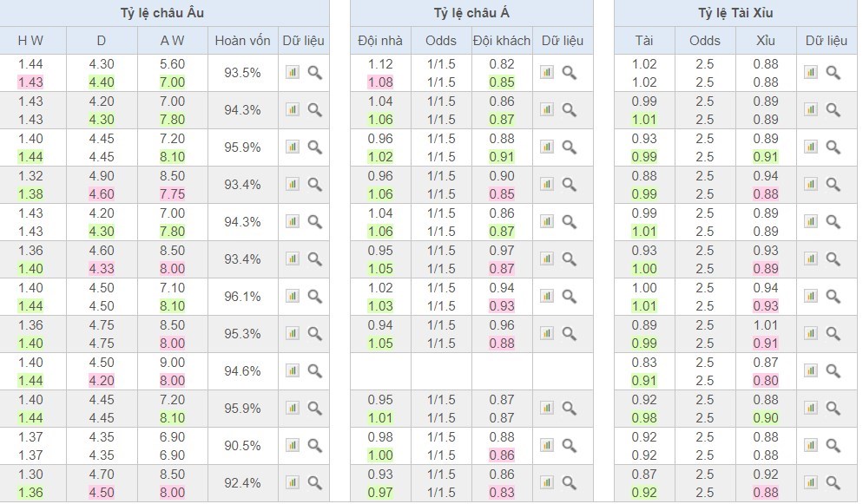The width and height of the screenshot is (863, 504).
Task: Open chart icon in the 95.3% Hoàn vốn row
Action: (x=293, y=334)
